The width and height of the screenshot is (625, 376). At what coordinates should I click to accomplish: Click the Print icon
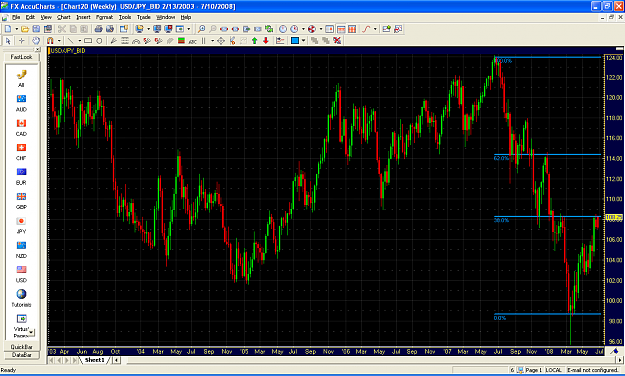[x=98, y=29]
